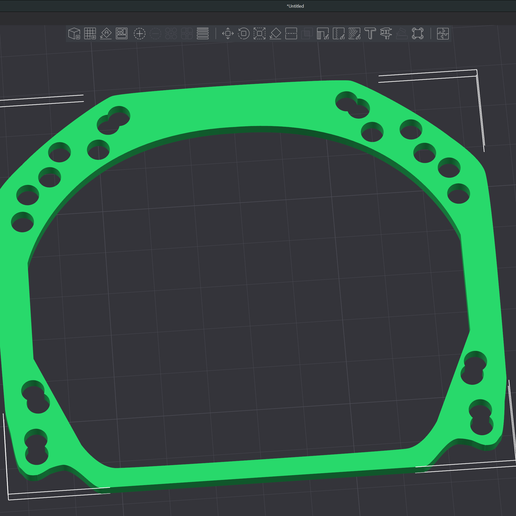
Task: Click the remove instance minus-circle icon
Action: tap(155, 34)
